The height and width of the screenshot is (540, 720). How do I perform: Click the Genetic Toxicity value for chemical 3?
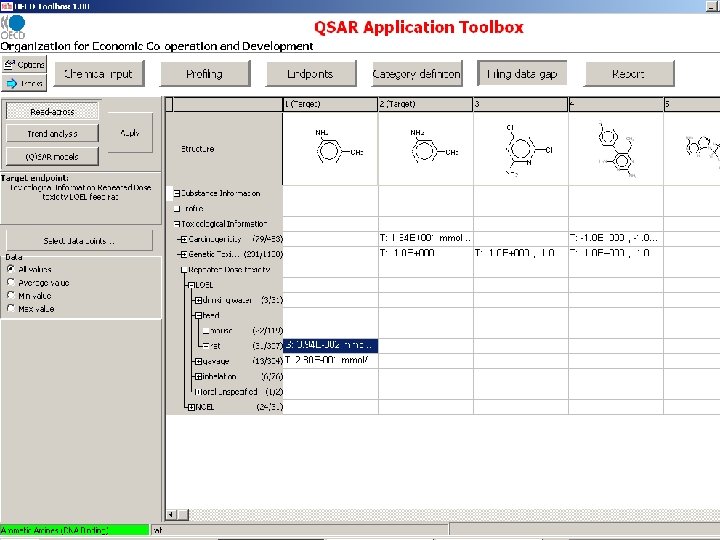pos(521,253)
